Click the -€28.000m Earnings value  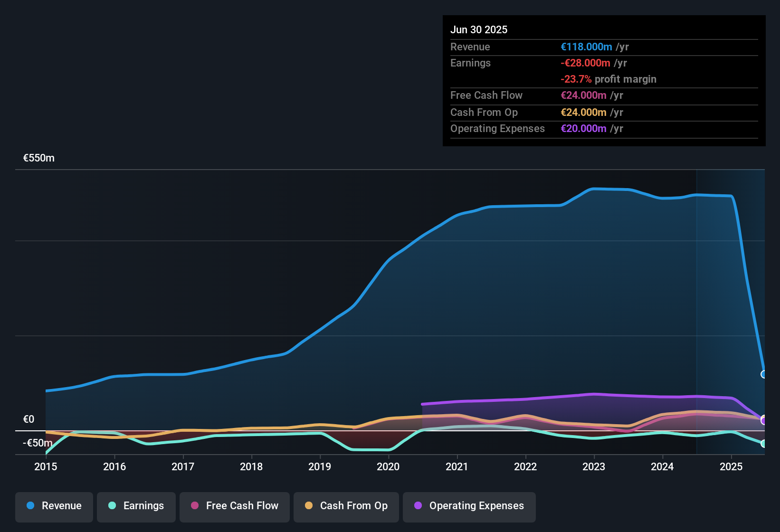pos(586,63)
